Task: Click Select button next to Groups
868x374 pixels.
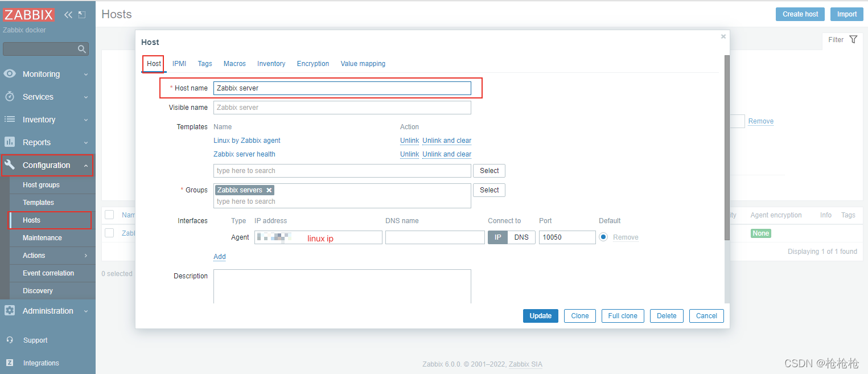Action: (x=489, y=190)
